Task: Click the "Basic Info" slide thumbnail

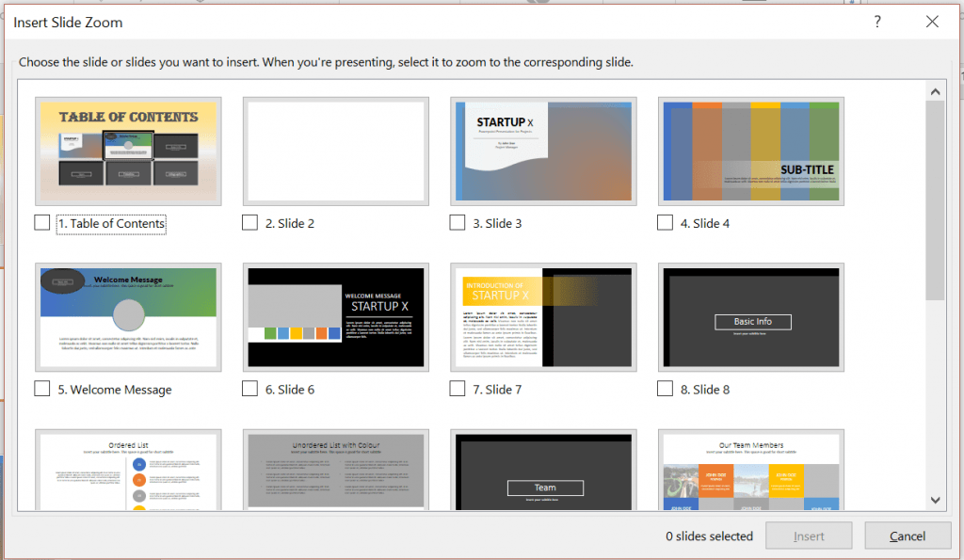Action: tap(750, 317)
